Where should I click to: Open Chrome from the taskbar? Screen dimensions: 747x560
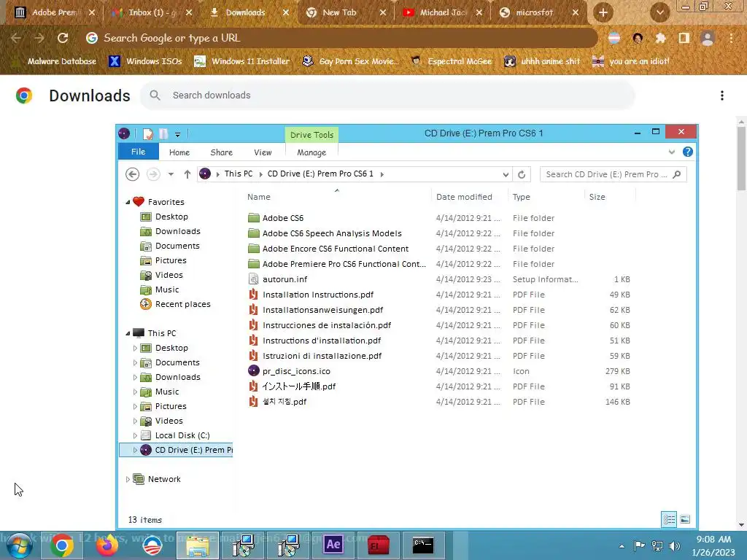click(x=61, y=545)
